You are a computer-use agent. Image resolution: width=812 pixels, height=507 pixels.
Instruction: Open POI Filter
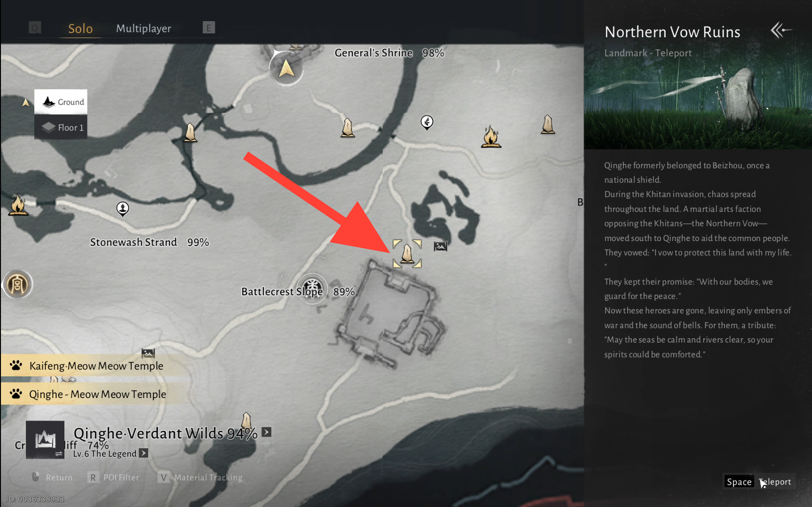pyautogui.click(x=114, y=477)
